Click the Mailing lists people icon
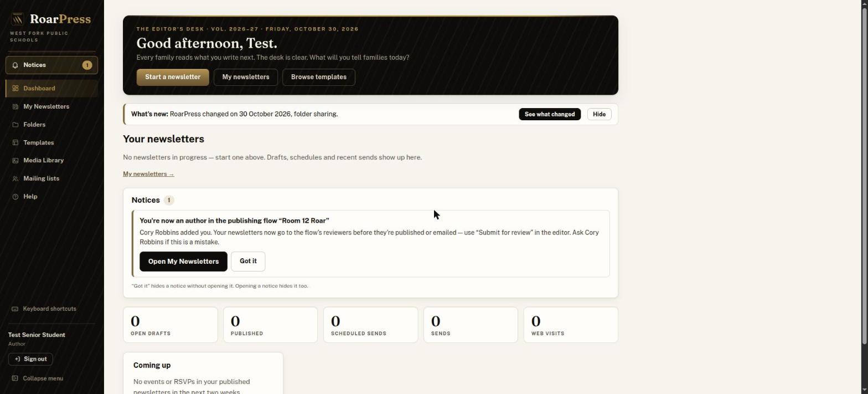 click(x=15, y=179)
